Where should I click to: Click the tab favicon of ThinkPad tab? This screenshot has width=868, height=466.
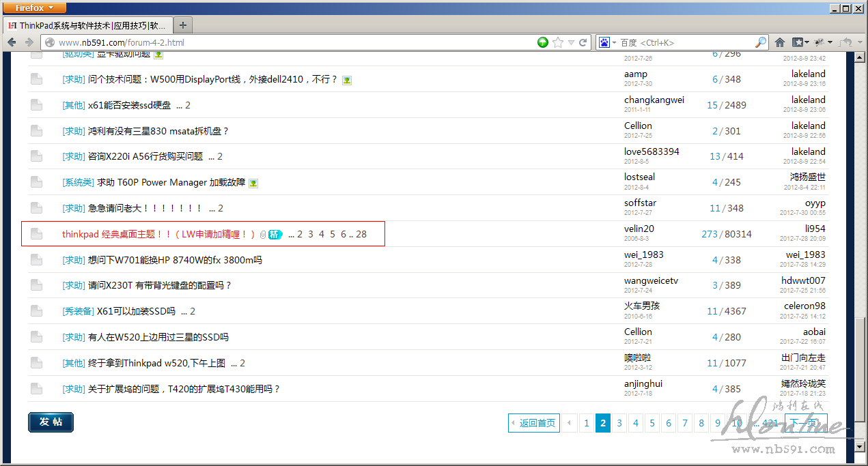pos(12,25)
